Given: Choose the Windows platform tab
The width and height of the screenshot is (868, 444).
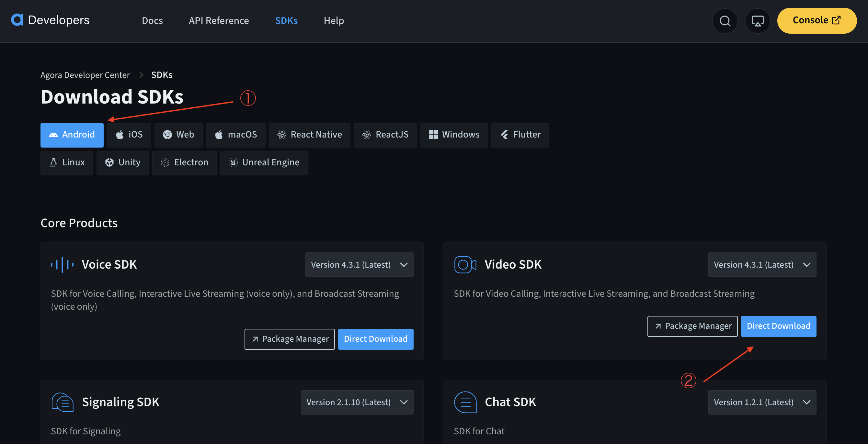Looking at the screenshot, I should [x=454, y=135].
